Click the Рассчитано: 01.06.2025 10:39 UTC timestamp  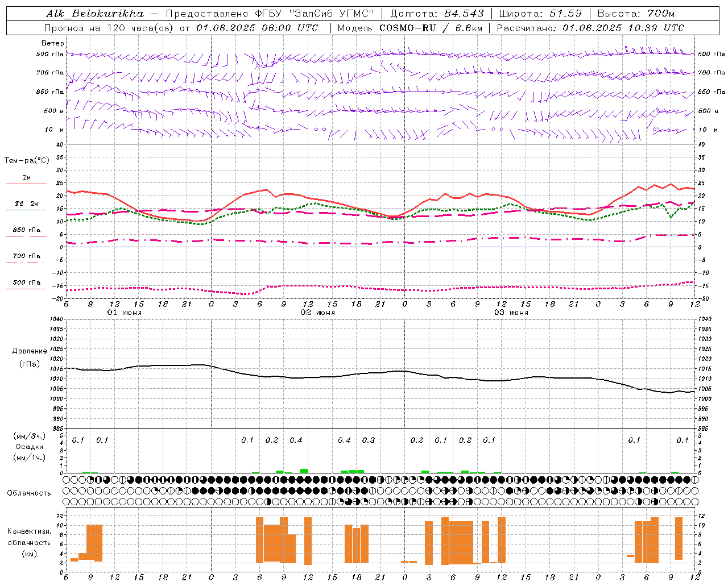click(590, 28)
